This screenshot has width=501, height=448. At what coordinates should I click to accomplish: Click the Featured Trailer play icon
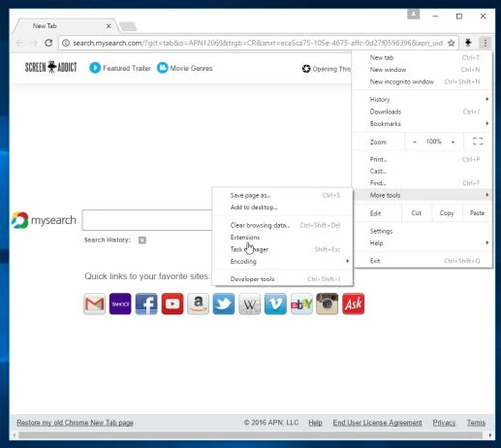[x=95, y=68]
